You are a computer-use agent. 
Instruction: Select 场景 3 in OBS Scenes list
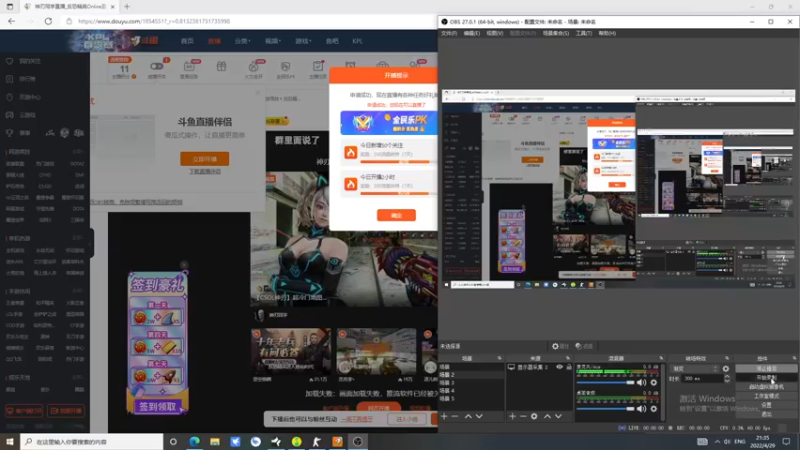(471, 383)
